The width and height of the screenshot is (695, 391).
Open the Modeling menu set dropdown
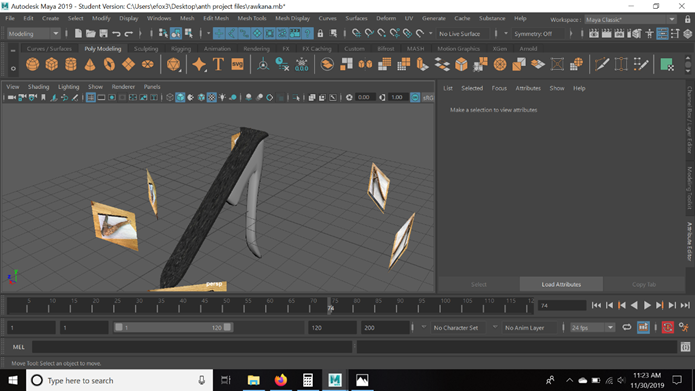33,34
